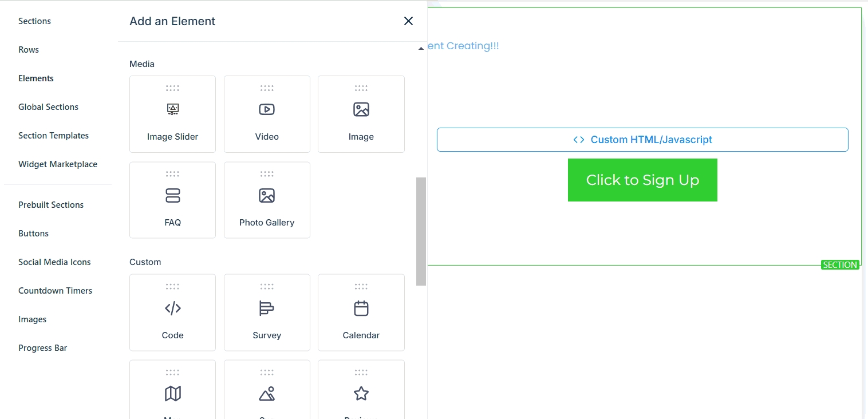Viewport: 868px width, 419px height.
Task: Select the Image Slider element icon
Action: coord(172,109)
